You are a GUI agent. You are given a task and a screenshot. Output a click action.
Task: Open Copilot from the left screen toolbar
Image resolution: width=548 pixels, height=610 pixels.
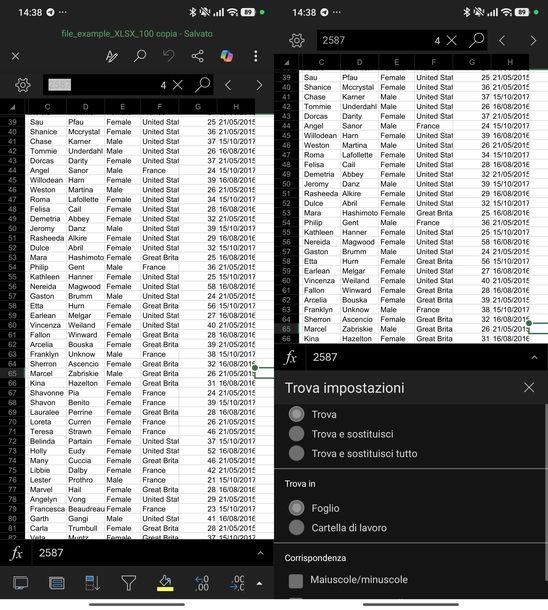point(226,56)
